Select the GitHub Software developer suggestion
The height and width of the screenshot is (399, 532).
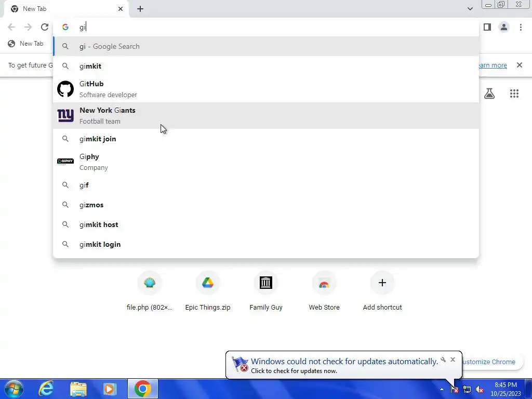[266, 89]
